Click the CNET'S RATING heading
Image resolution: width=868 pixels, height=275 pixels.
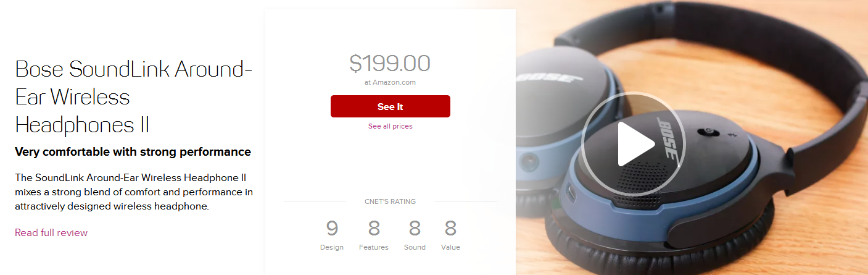[390, 201]
